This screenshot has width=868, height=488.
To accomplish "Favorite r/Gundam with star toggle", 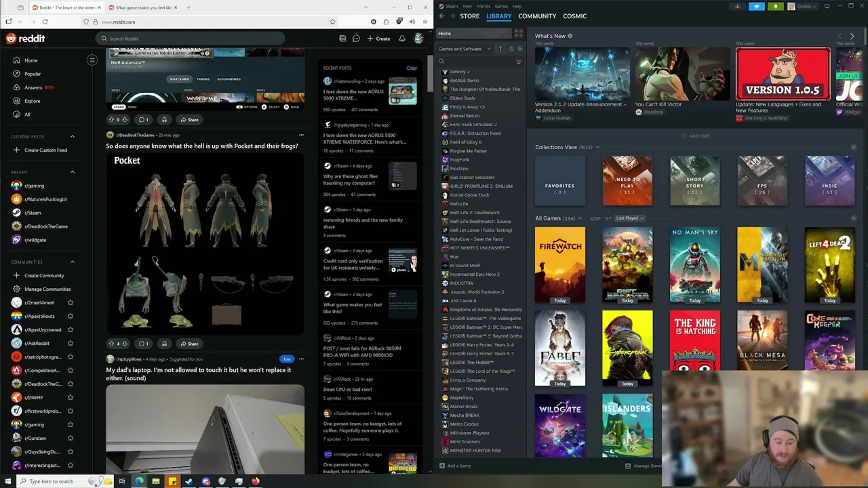I will (x=71, y=439).
